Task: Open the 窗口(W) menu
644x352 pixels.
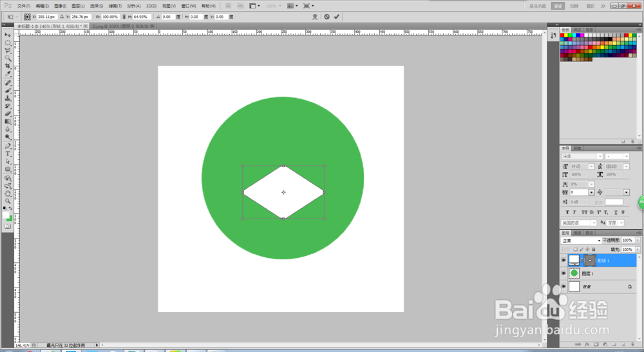Action: click(189, 6)
